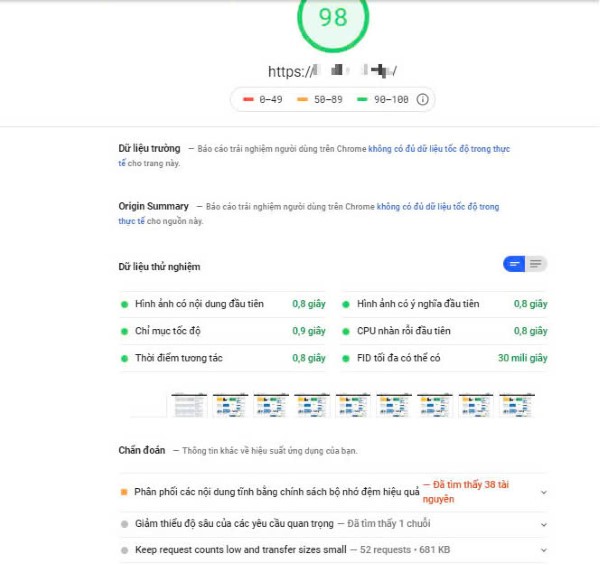Screen dimensions: 600x565
Task: Open Origin Summary 'không có đủ dữ liệu' link
Action: pyautogui.click(x=438, y=207)
